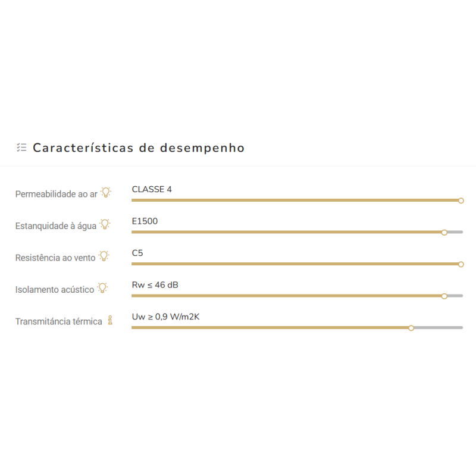Viewport: 476px width, 476px height.
Task: Click the Uw 0,9 W/m2K slider handle
Action: pyautogui.click(x=411, y=328)
